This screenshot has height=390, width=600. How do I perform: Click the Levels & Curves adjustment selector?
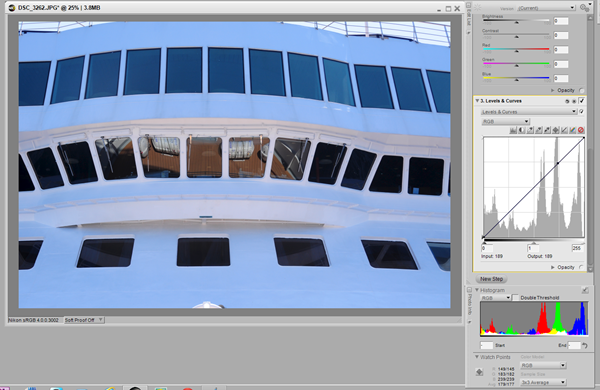point(529,112)
